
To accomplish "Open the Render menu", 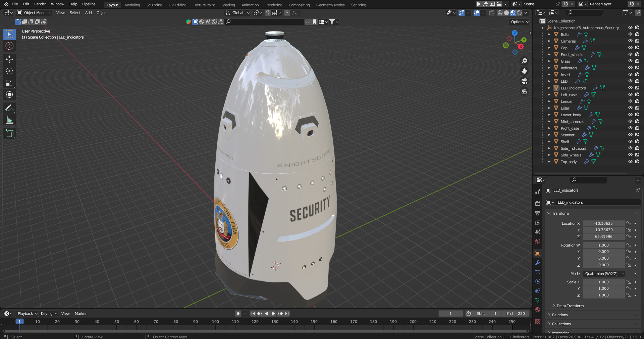I will coord(40,4).
